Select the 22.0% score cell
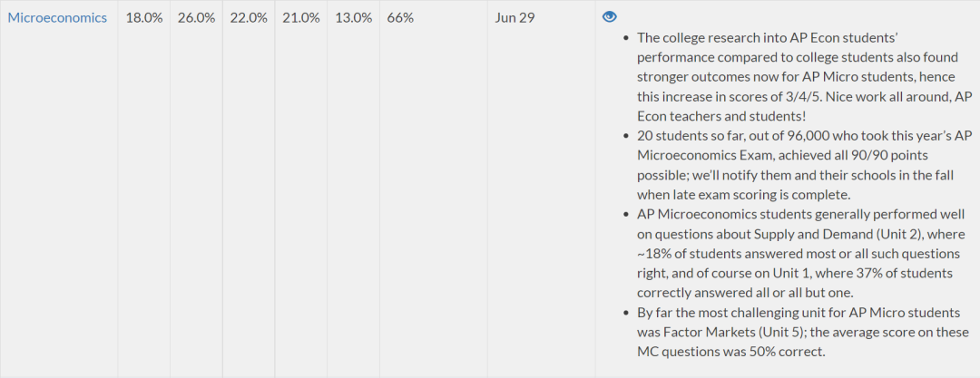 click(249, 18)
